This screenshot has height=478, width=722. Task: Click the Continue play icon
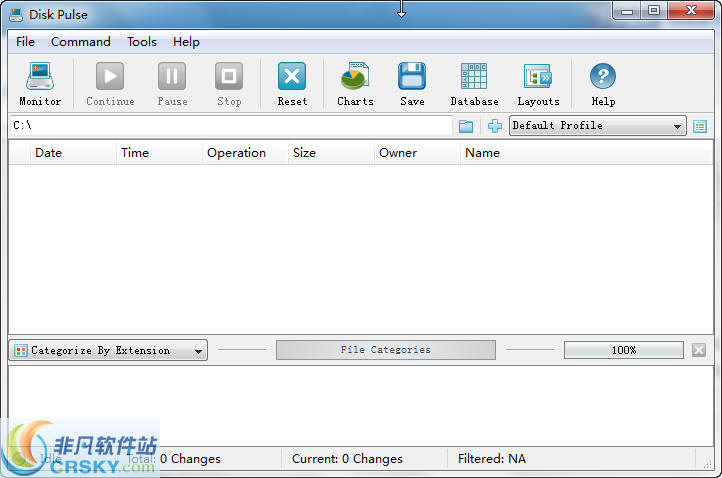pos(110,76)
